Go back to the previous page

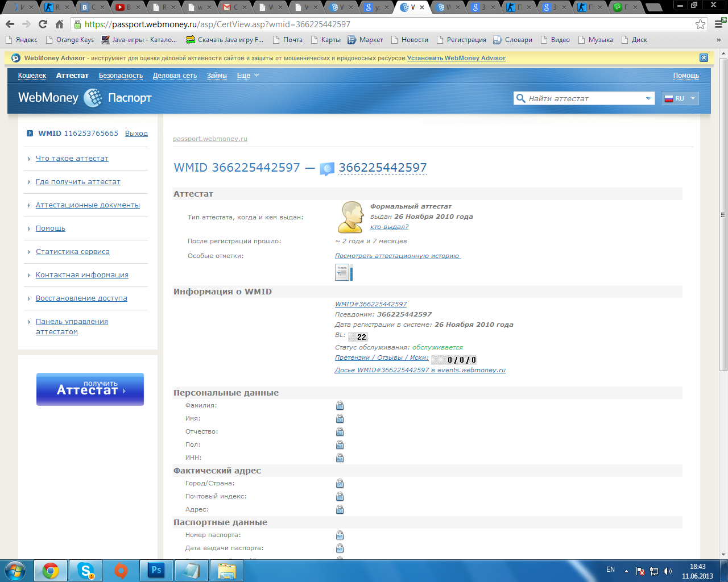[x=10, y=24]
